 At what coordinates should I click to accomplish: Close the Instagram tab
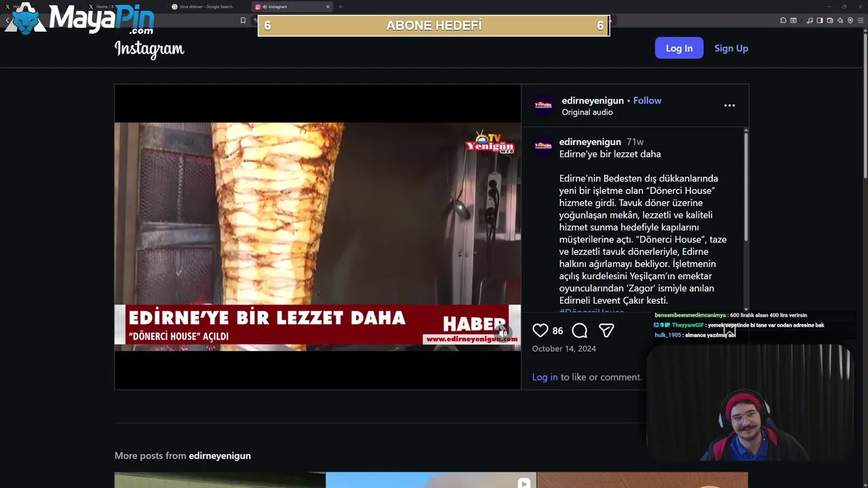coord(328,7)
